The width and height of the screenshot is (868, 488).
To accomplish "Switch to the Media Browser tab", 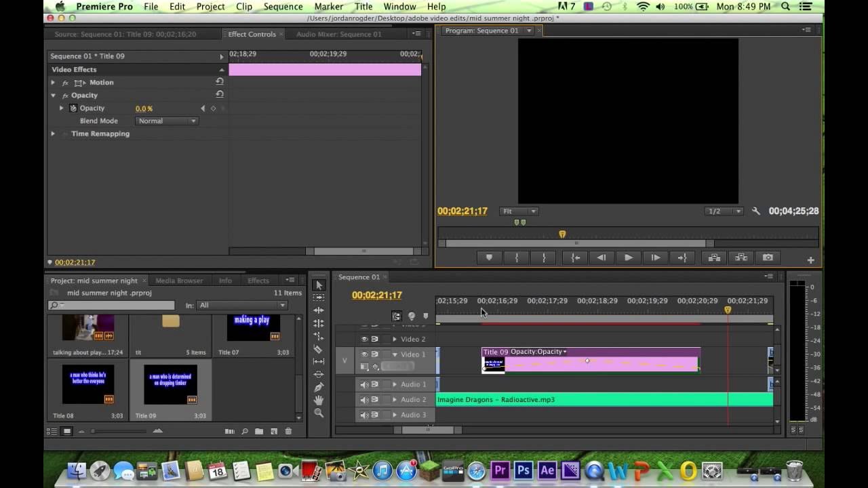I will 179,281.
